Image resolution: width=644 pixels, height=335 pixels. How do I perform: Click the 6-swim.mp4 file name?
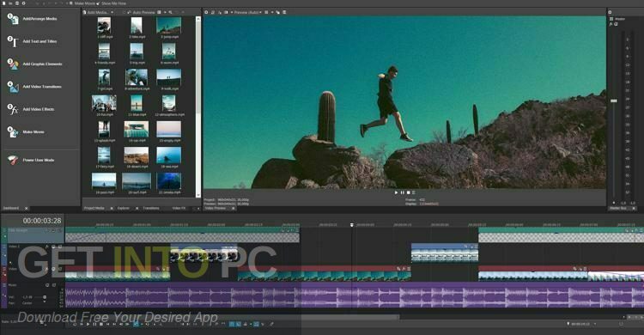pos(169,63)
